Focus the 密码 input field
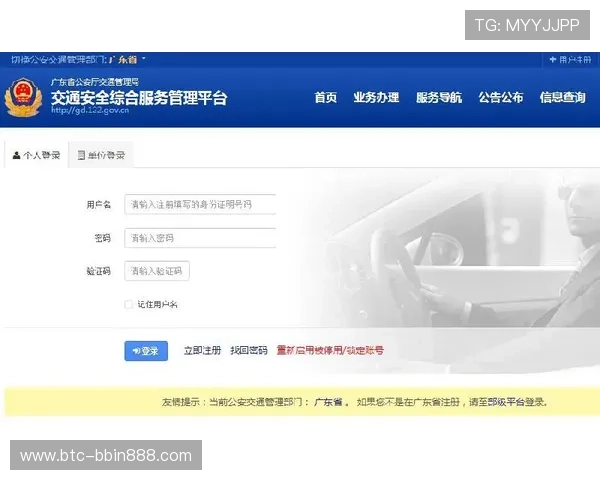Screen dimensions: 600x480 click(200, 238)
